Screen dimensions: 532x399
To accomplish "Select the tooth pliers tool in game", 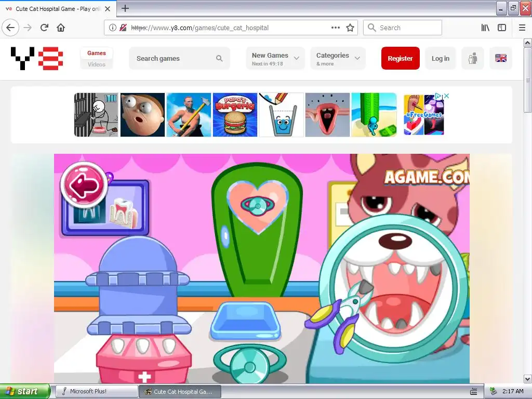I will 339,317.
